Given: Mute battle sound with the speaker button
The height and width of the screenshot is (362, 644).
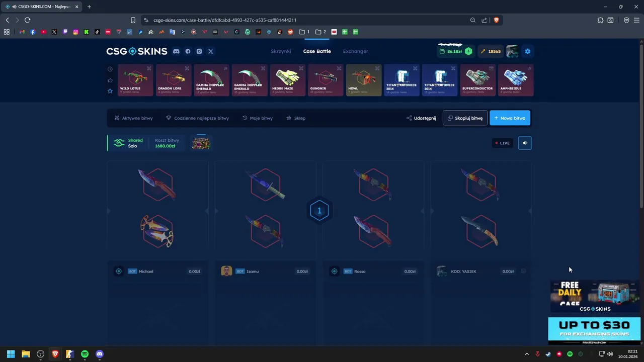Looking at the screenshot, I should pyautogui.click(x=525, y=143).
